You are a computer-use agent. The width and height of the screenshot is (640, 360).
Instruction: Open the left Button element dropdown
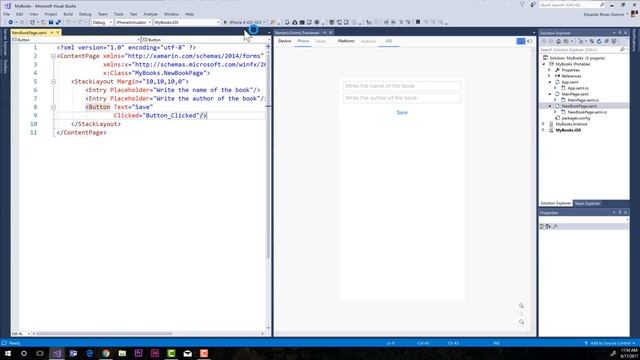click(x=76, y=40)
